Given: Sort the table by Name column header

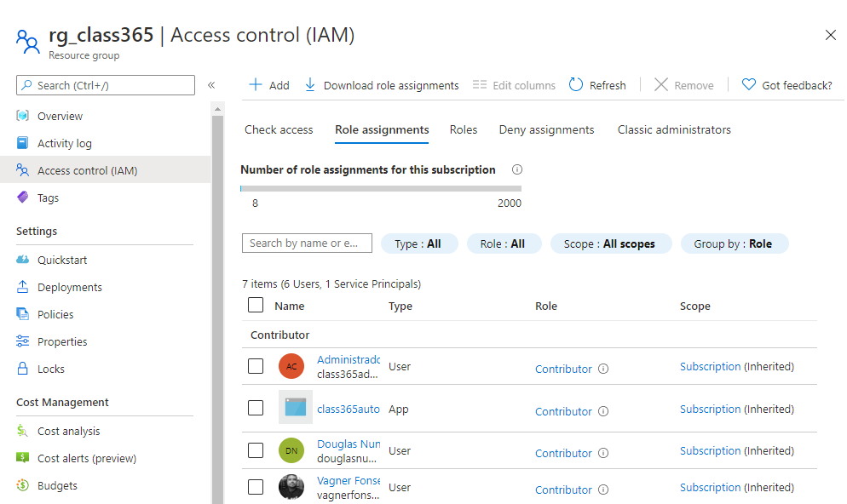Looking at the screenshot, I should click(x=290, y=306).
